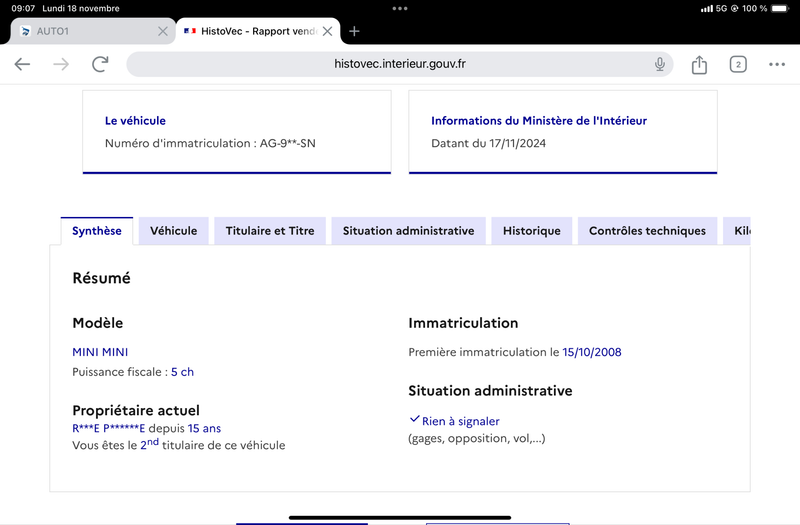Switch to Contrôles techniques tab

pyautogui.click(x=647, y=231)
